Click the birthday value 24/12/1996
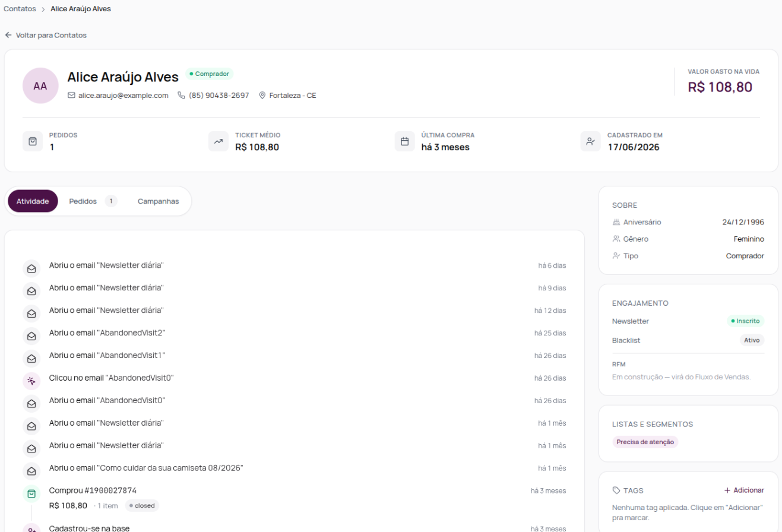The width and height of the screenshot is (782, 532). pyautogui.click(x=743, y=222)
